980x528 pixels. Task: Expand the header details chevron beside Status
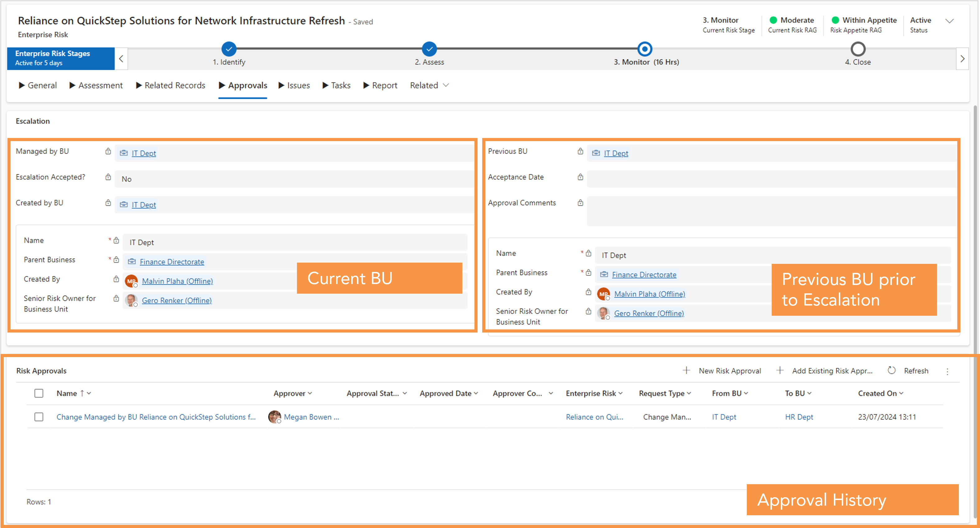949,21
